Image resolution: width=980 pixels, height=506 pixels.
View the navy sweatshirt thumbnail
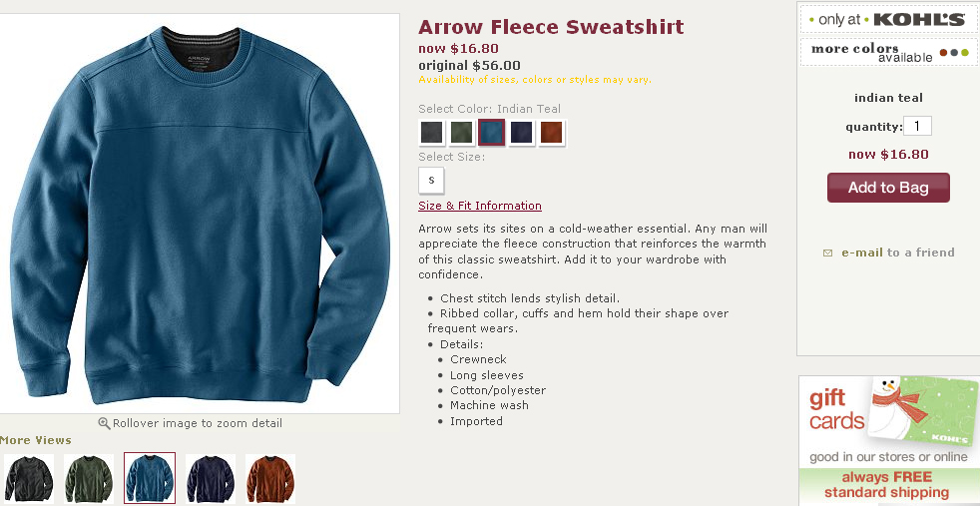pyautogui.click(x=211, y=478)
